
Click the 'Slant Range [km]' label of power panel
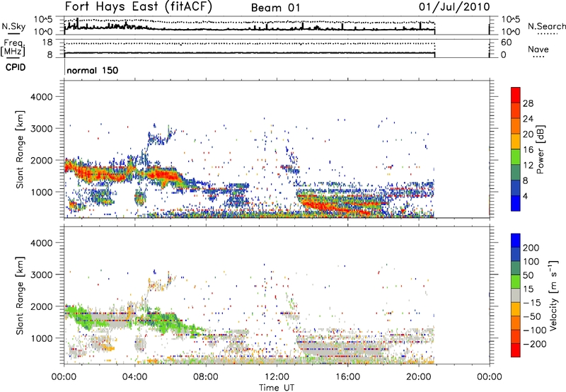pyautogui.click(x=20, y=149)
